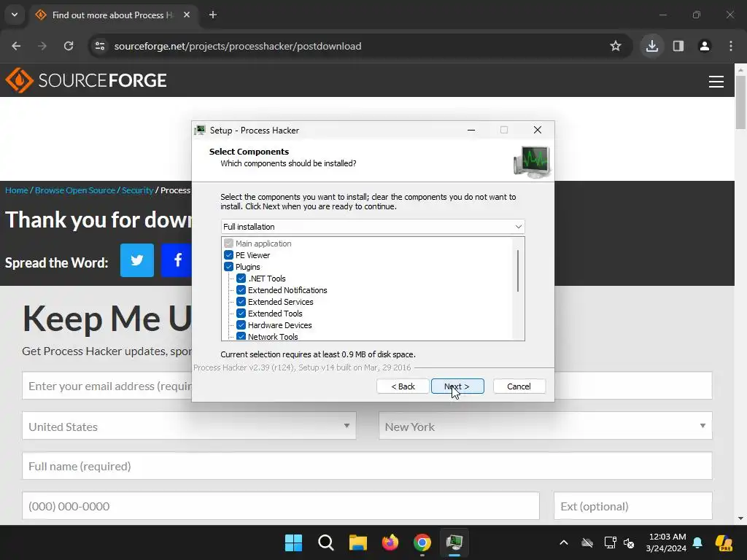This screenshot has height=560, width=747.
Task: Bookmark this page with the star icon
Action: click(x=616, y=46)
